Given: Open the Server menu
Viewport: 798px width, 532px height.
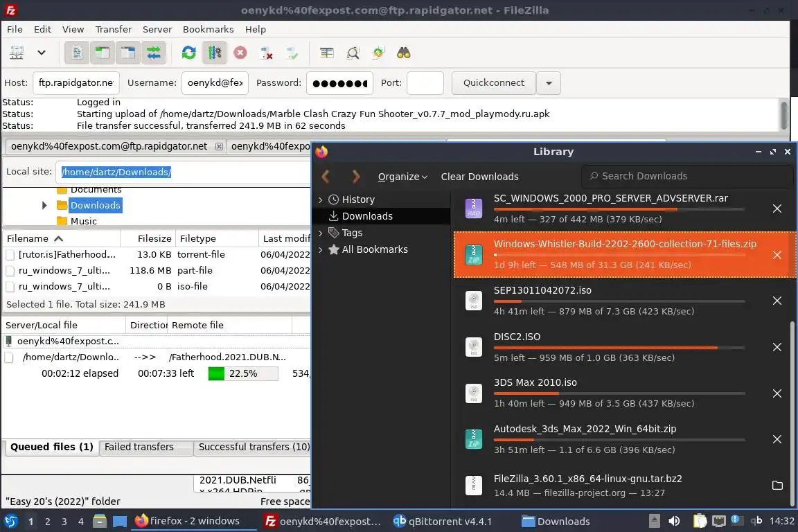Looking at the screenshot, I should click(157, 30).
